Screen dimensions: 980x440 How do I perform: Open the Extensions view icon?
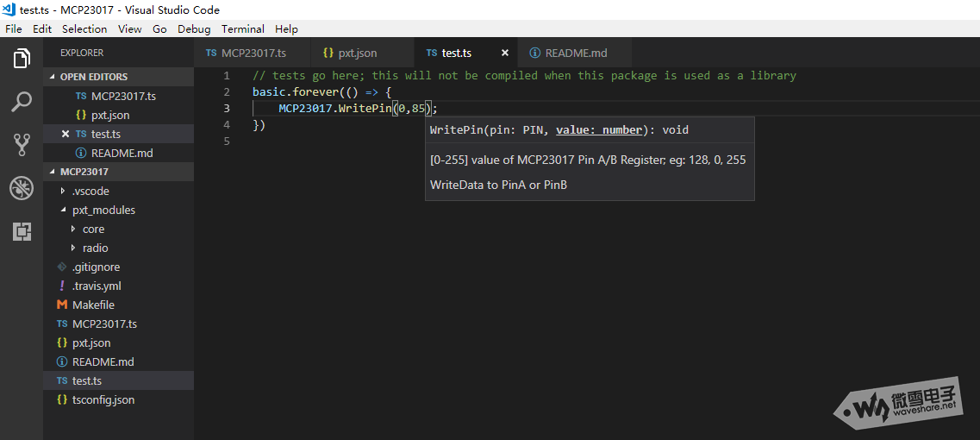pyautogui.click(x=22, y=231)
